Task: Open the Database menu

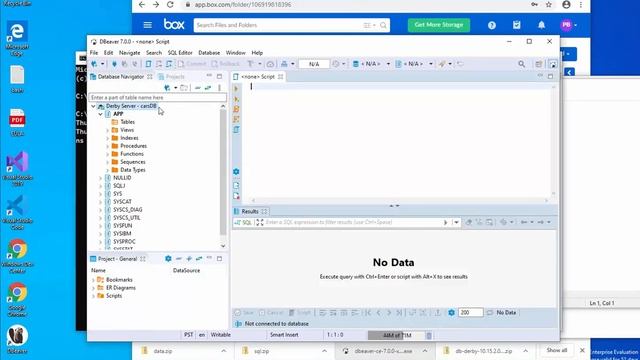Action: pyautogui.click(x=209, y=53)
